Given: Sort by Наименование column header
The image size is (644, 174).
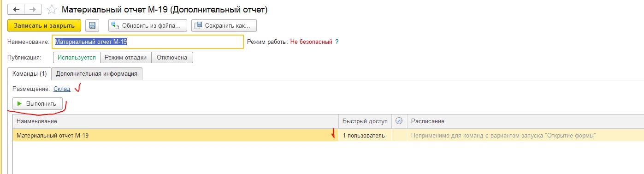Looking at the screenshot, I should tap(176, 121).
